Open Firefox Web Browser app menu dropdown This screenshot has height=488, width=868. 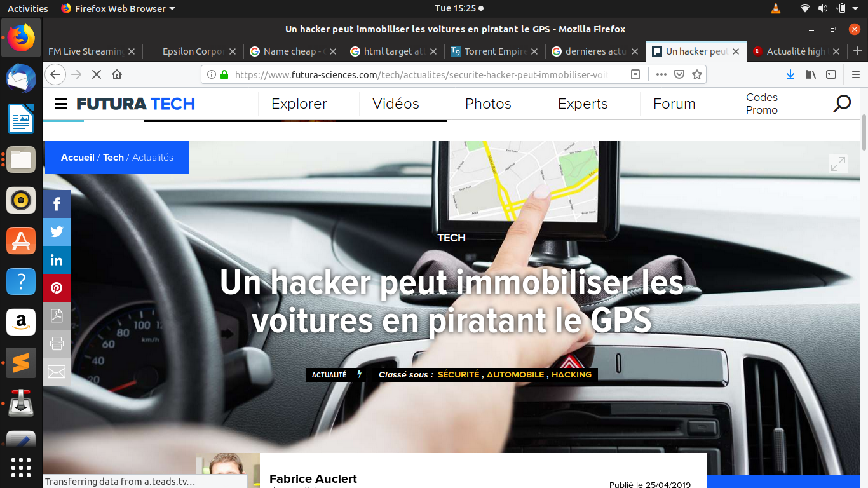118,8
